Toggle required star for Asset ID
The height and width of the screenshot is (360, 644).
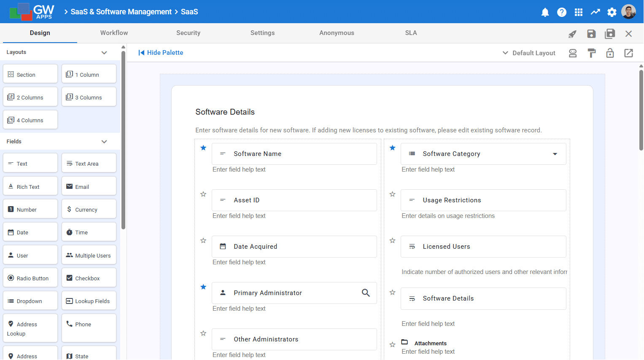point(203,194)
